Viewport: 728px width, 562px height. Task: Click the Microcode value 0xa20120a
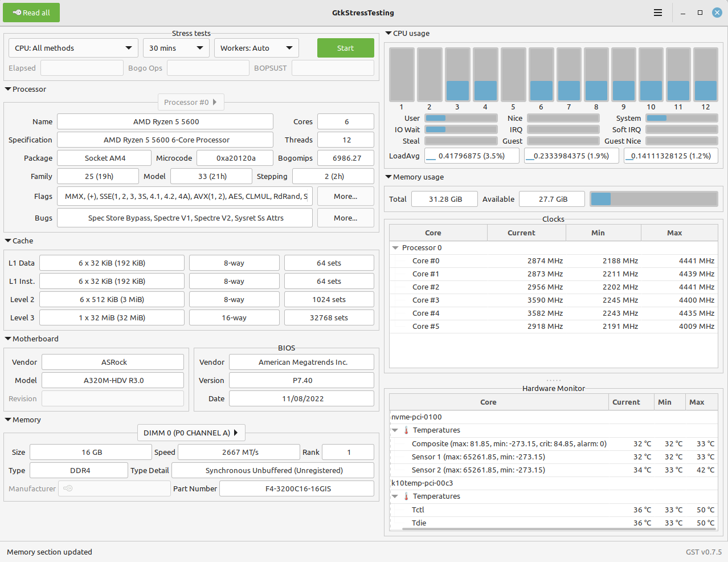235,158
